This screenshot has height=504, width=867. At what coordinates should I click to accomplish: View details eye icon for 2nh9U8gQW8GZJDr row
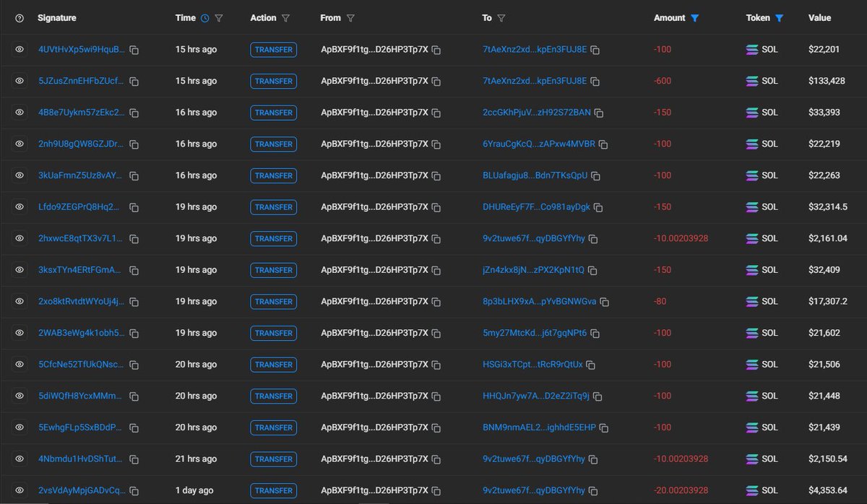click(20, 144)
